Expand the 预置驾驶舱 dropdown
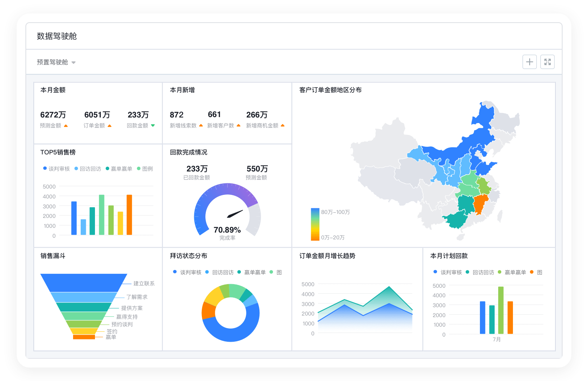Screen dimensions: 588x381 [56, 62]
